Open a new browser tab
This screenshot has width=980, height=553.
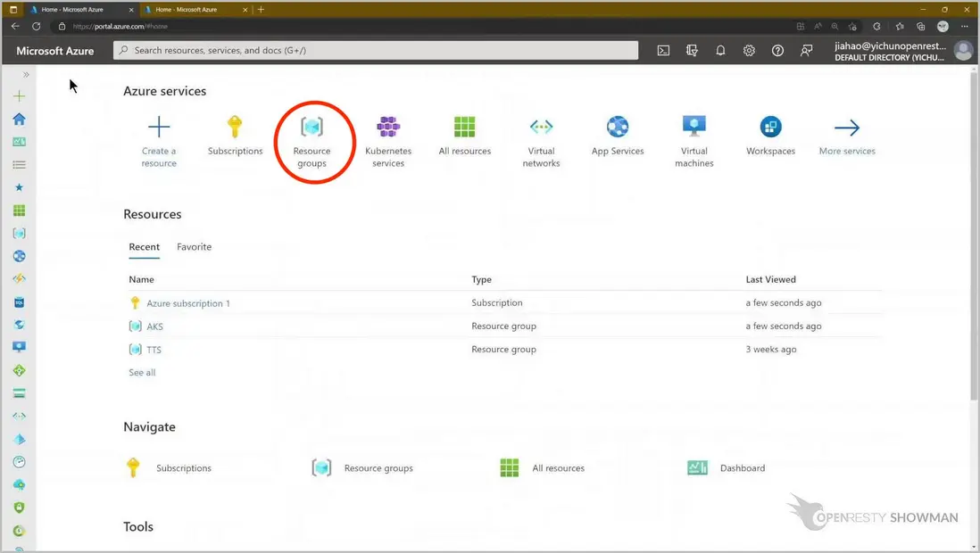coord(261,9)
